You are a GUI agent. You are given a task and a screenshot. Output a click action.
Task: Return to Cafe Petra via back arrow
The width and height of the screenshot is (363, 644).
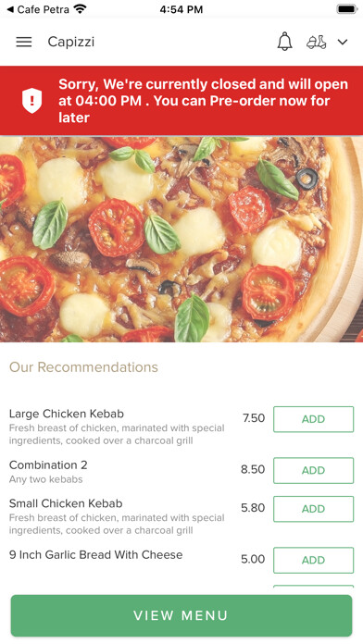click(x=38, y=9)
